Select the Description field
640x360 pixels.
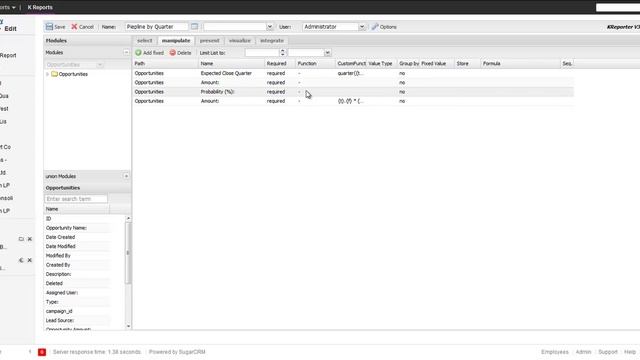(x=77, y=274)
